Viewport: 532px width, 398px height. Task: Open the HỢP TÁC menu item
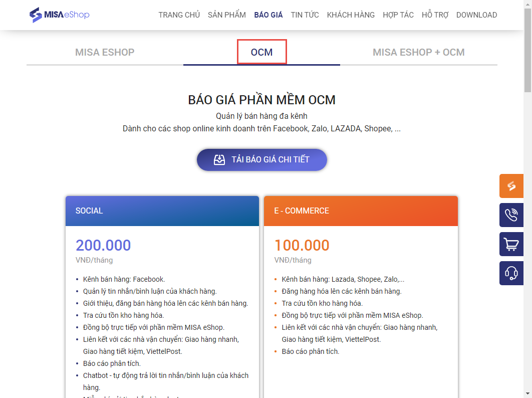pos(398,15)
